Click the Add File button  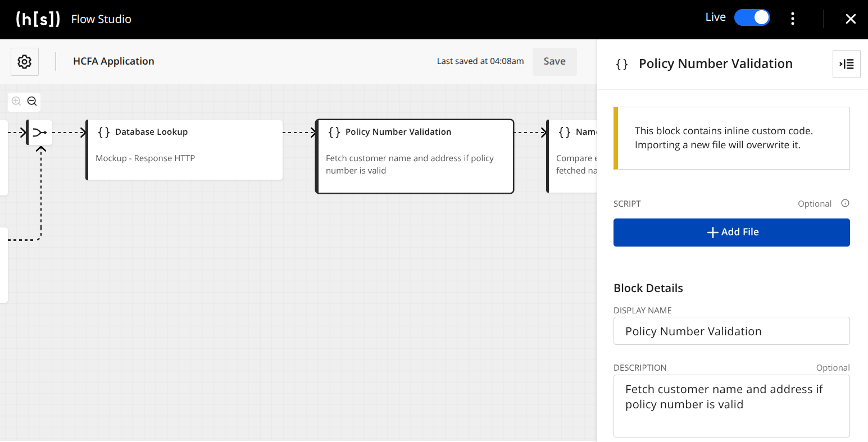click(x=731, y=233)
